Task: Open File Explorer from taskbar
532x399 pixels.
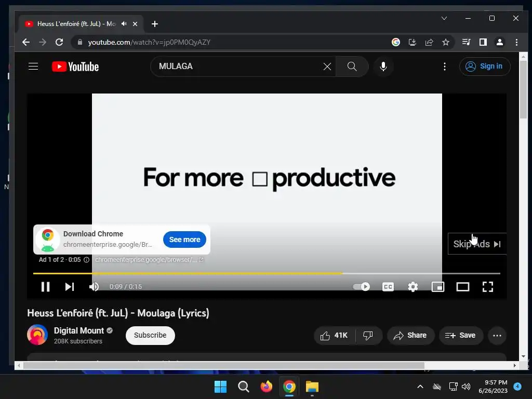Action: point(312,387)
